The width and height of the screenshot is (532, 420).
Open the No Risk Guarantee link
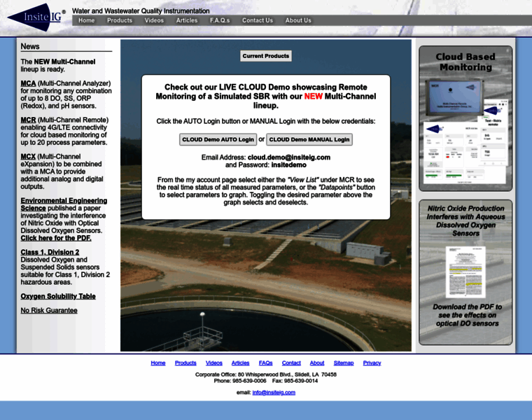(49, 311)
